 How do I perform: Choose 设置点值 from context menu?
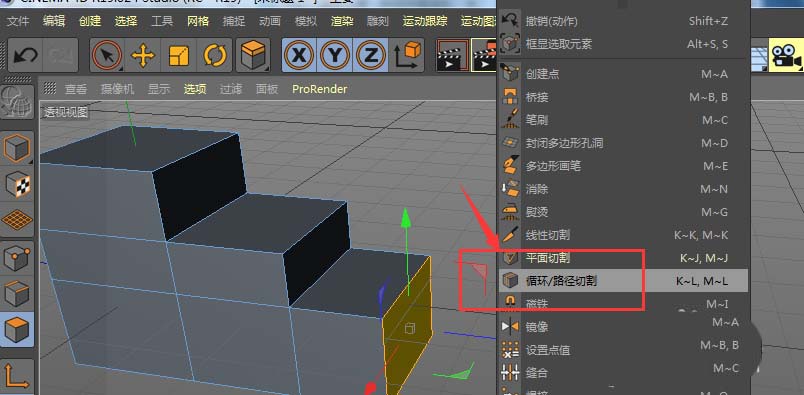[x=623, y=350]
